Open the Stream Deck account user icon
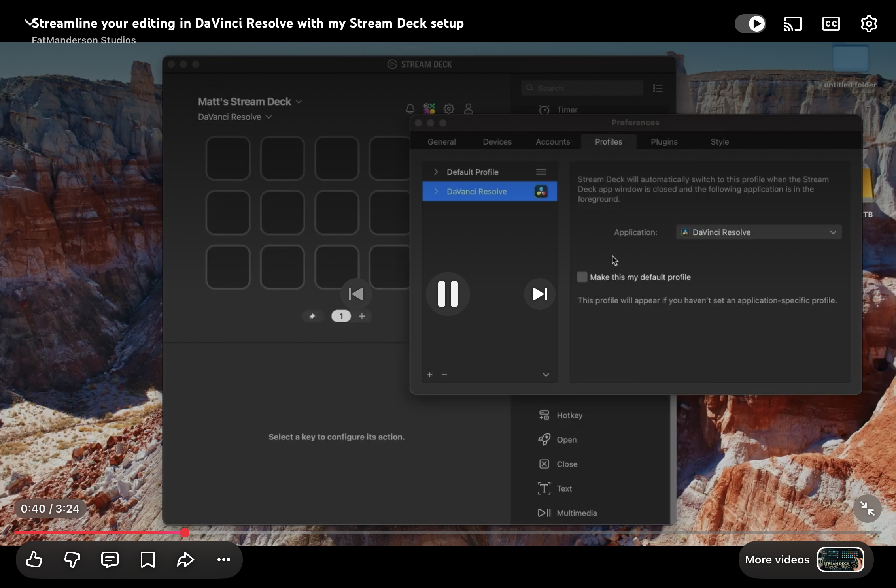The image size is (896, 588). tap(469, 108)
